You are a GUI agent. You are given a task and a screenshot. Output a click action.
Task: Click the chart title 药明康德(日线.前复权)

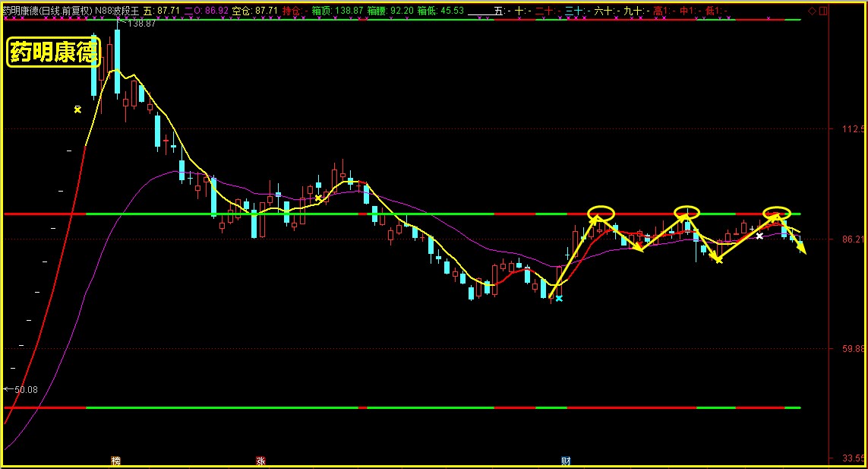(47, 11)
